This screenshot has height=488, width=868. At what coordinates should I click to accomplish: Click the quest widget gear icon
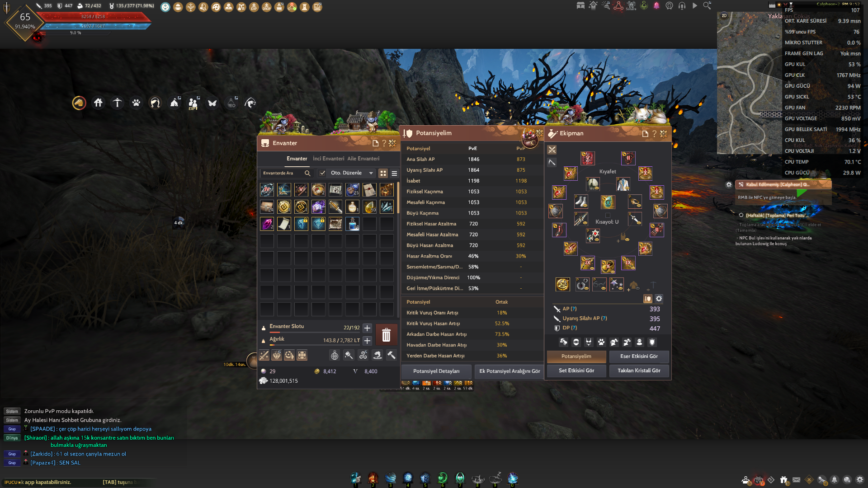(729, 184)
